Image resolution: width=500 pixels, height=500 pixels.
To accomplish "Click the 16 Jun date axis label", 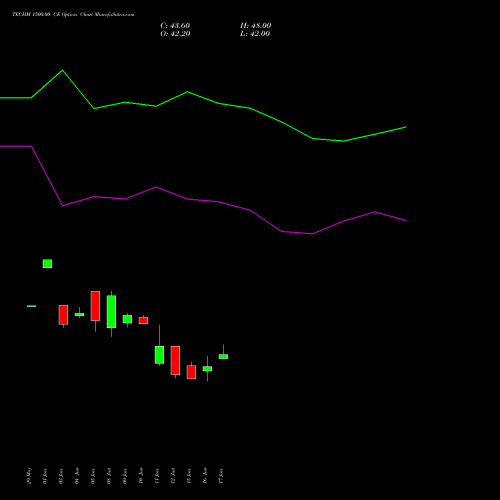I will pos(205,476).
